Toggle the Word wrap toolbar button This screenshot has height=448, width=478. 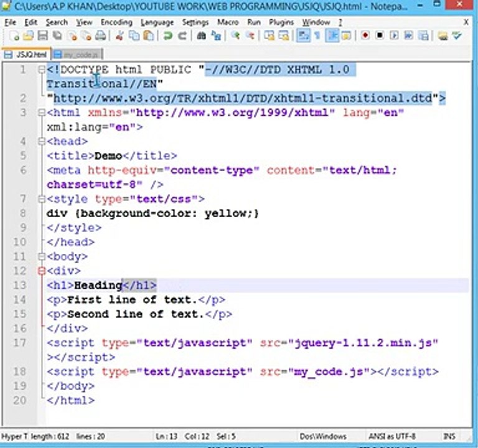[x=303, y=35]
